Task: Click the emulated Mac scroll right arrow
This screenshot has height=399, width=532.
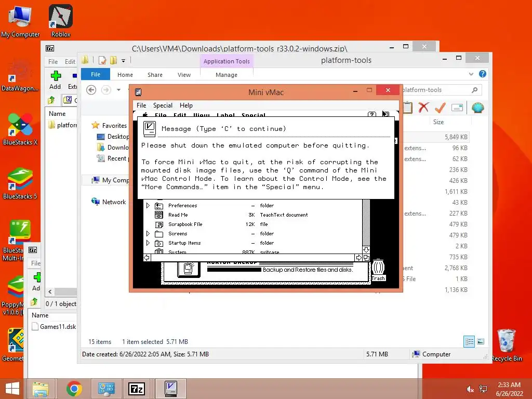Action: coord(358,258)
